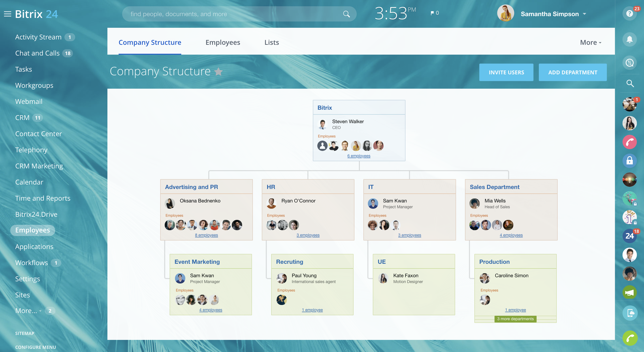Open the 8 employees link in Advertising

[x=206, y=235]
